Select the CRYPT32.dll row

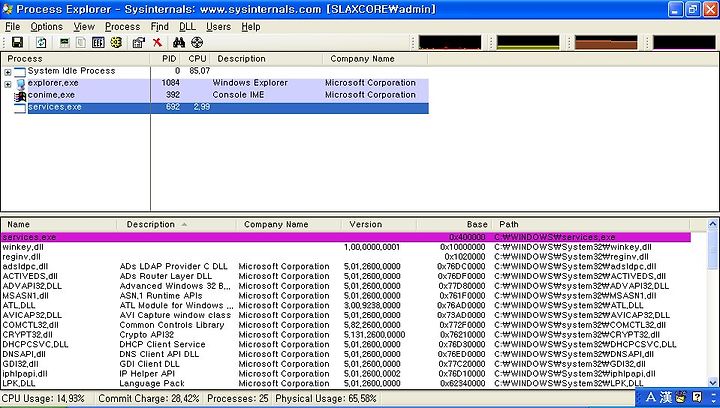(346, 335)
